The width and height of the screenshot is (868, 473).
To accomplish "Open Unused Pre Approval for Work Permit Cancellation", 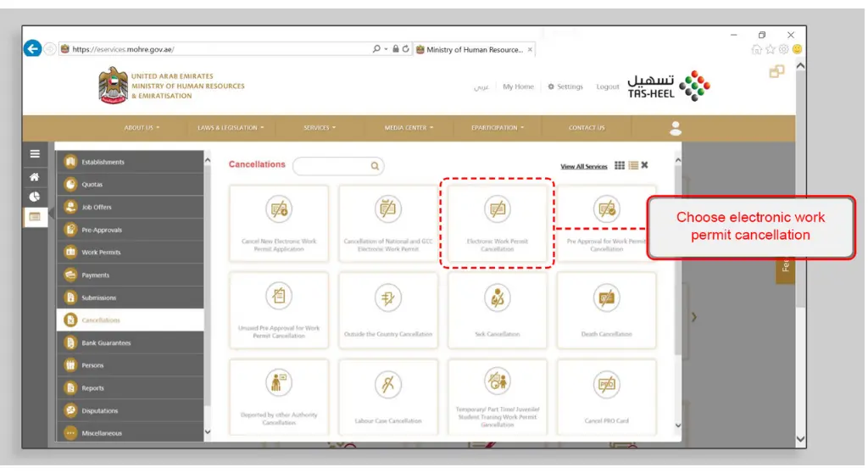I will [278, 310].
